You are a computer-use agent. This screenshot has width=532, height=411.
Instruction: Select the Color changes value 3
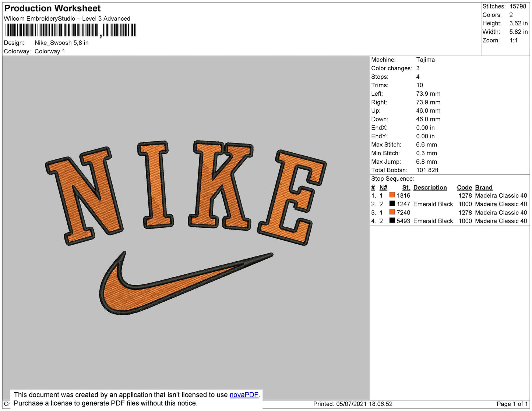coord(418,68)
